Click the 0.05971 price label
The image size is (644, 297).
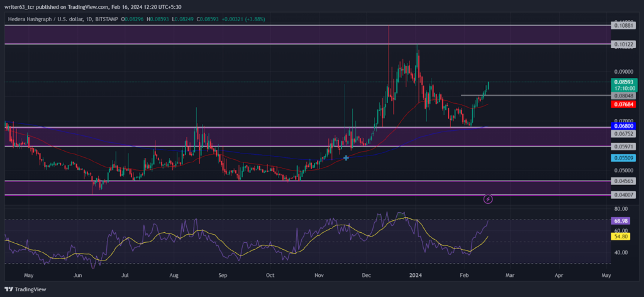click(623, 146)
